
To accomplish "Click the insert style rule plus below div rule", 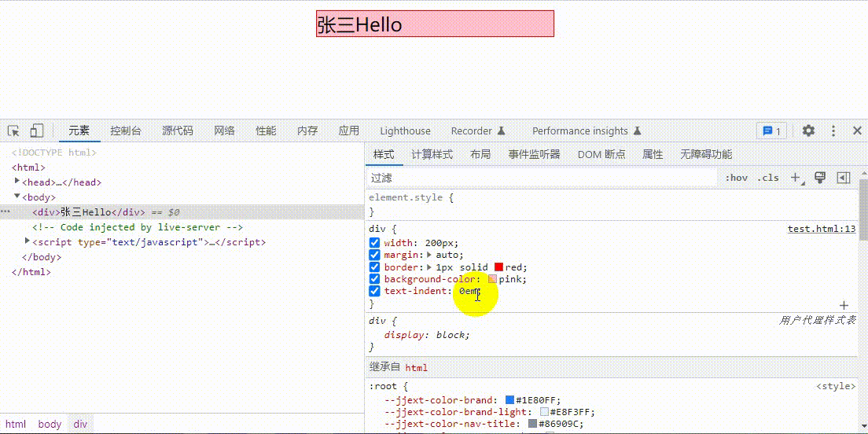I will point(844,305).
